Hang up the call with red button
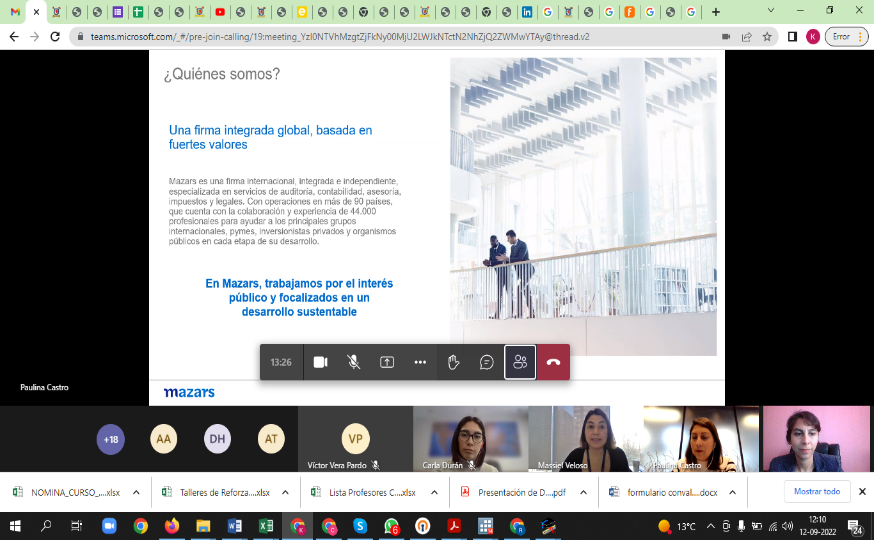The height and width of the screenshot is (540, 874). pos(553,362)
